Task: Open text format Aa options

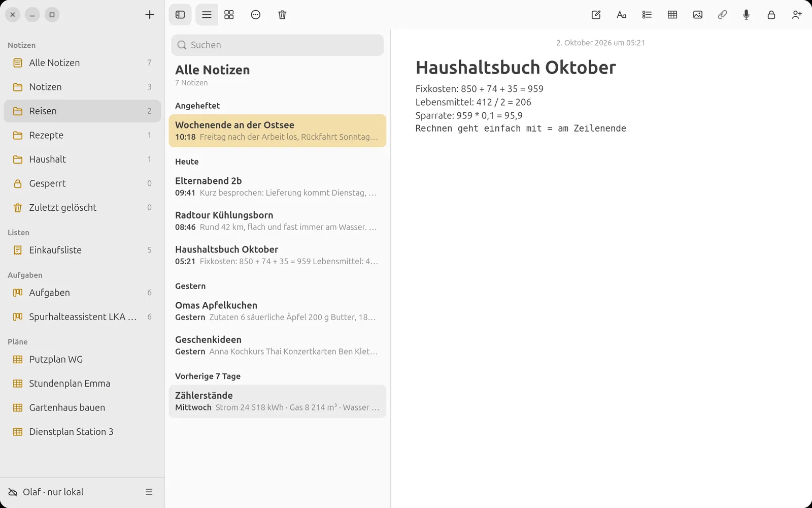Action: tap(621, 15)
